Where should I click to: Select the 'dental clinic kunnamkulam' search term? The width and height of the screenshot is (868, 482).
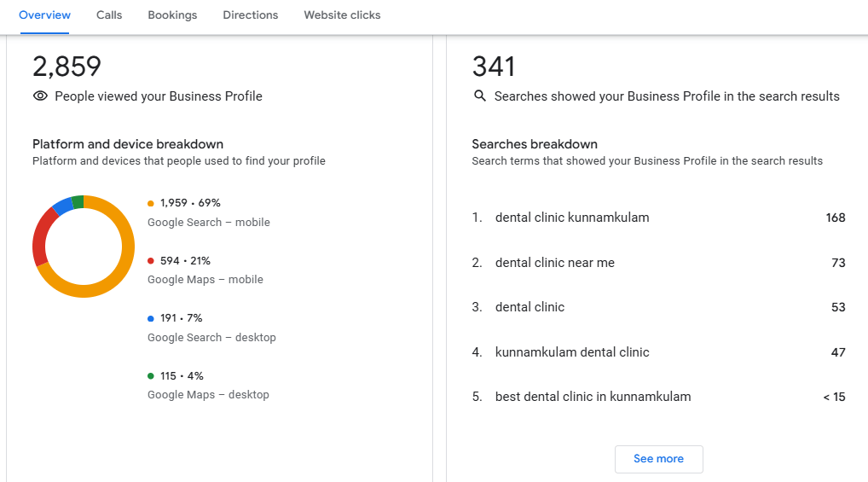[x=571, y=218]
